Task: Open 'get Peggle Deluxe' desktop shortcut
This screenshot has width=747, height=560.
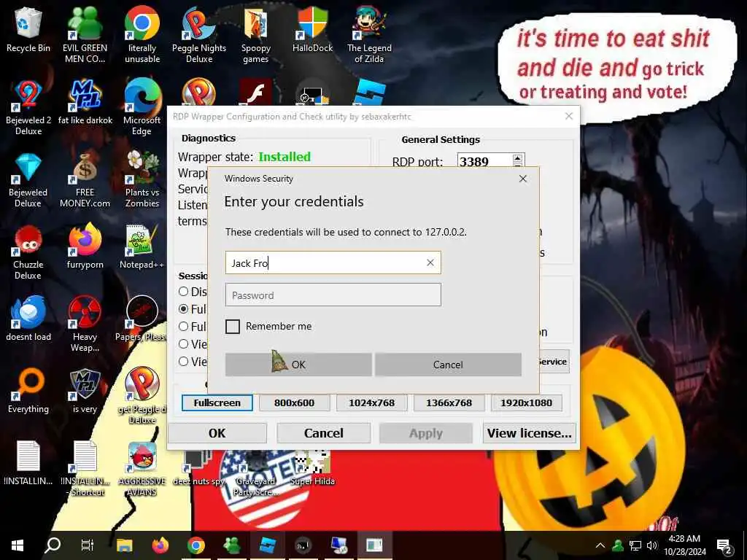Action: [x=142, y=395]
